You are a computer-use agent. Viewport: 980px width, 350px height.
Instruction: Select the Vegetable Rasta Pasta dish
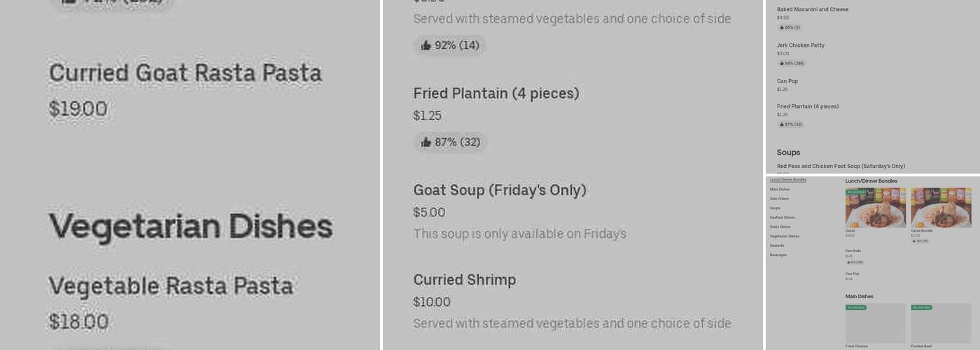tap(171, 286)
